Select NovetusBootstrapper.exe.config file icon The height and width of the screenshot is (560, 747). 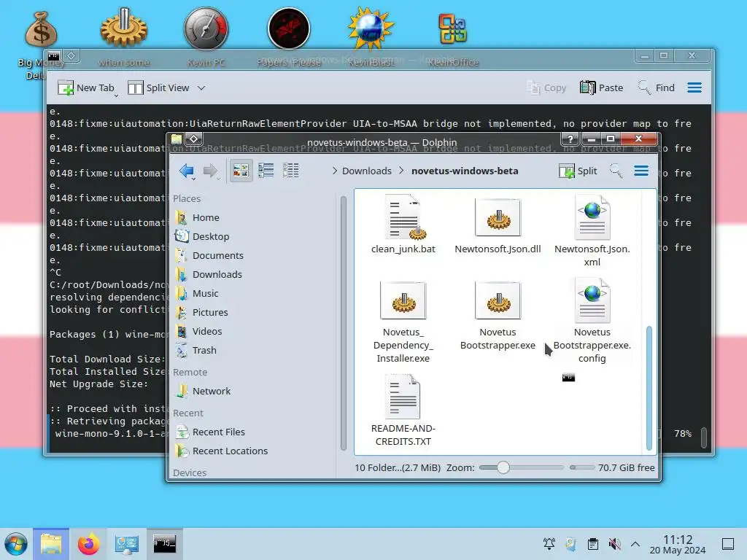point(592,301)
